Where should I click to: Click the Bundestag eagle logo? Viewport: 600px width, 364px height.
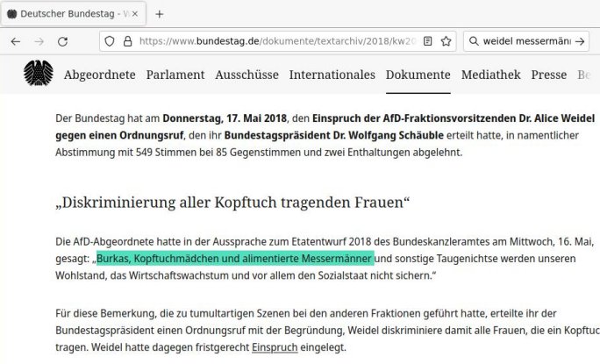(39, 73)
